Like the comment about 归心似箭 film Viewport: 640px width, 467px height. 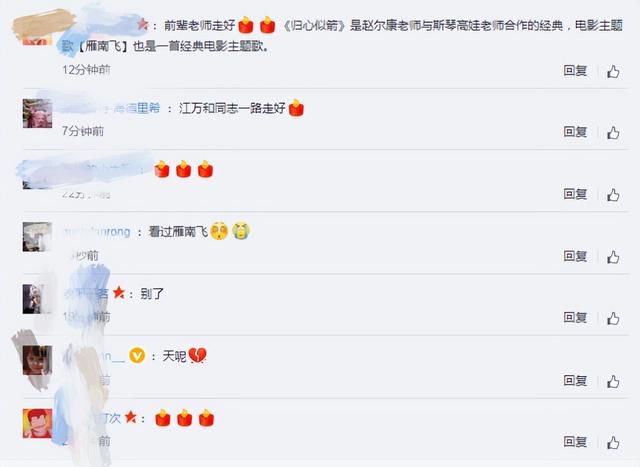coord(613,71)
